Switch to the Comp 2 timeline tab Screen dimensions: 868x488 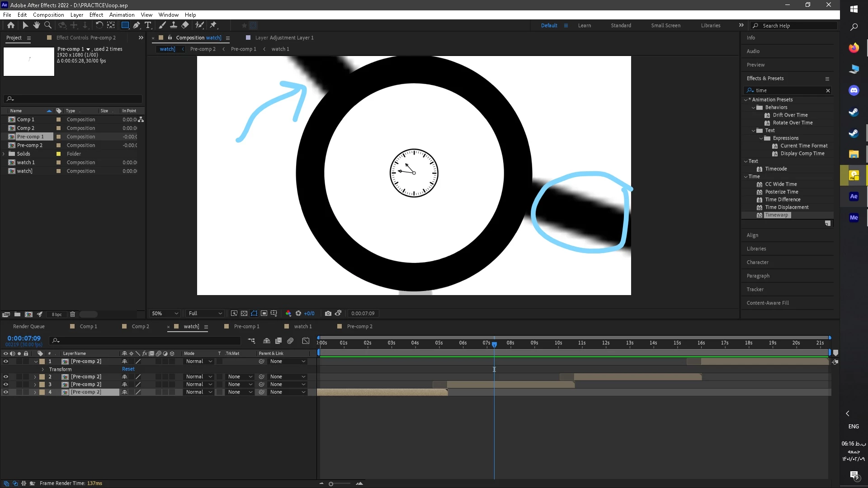pos(140,326)
